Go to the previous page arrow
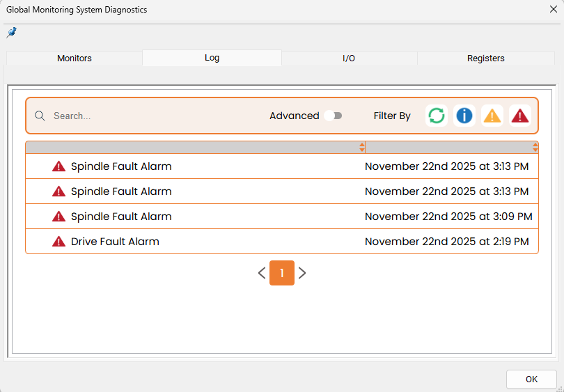 coord(262,273)
